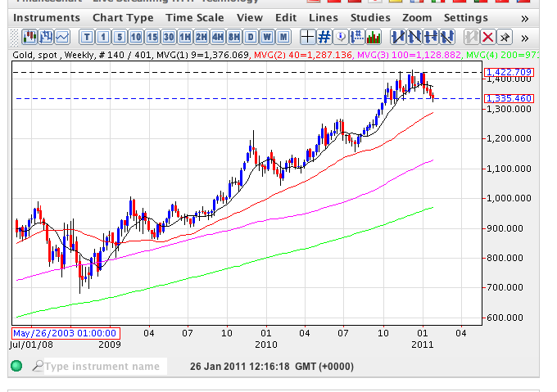
Task: Switch to 8H time scale
Action: [234, 37]
